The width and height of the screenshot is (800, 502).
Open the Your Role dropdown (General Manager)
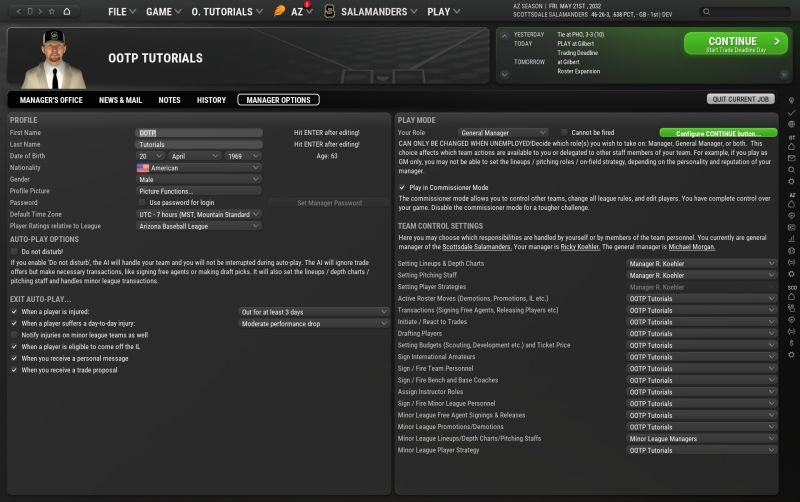[503, 133]
